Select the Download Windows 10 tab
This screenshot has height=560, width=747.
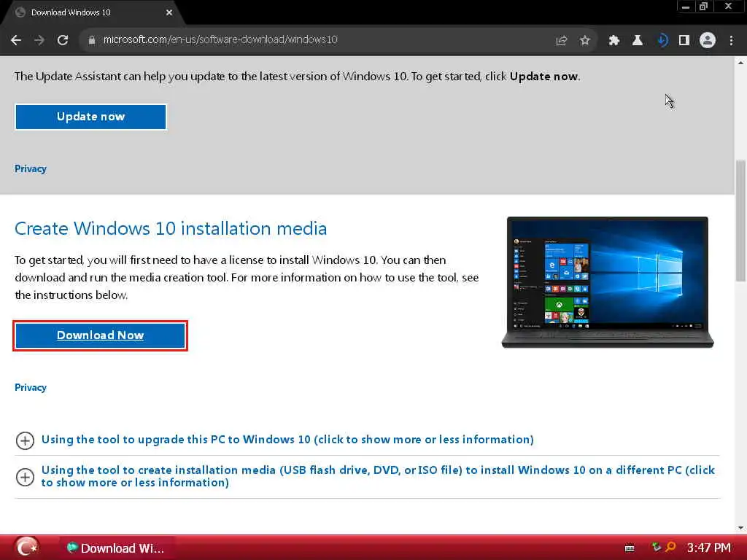[x=93, y=12]
